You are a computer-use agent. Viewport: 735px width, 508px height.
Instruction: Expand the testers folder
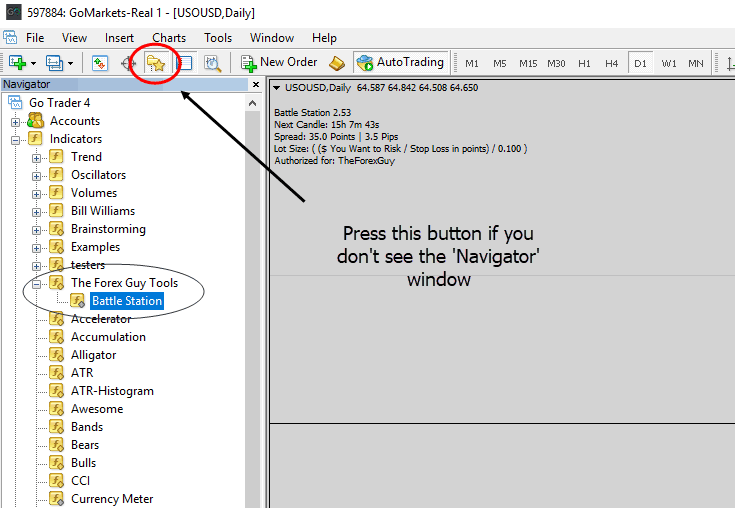click(x=36, y=266)
